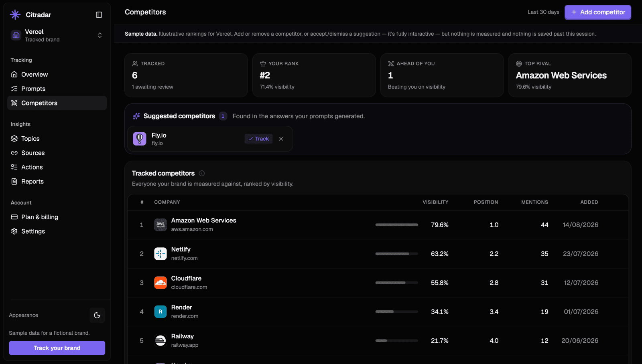Click Railway's added date 20/06/2026
642x364 pixels.
tap(580, 340)
